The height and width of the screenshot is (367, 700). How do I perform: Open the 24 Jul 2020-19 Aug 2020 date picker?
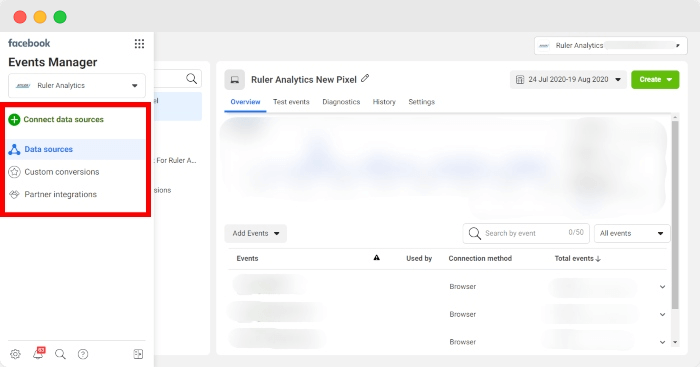(x=568, y=79)
